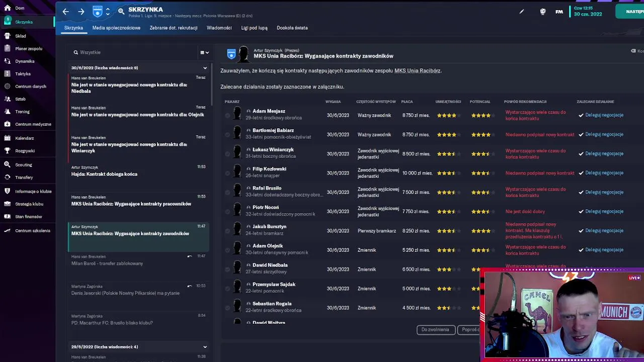Viewport: 644px width, 362px height.
Task: Open Centrum medyczne medical centre
Action: coord(33,124)
